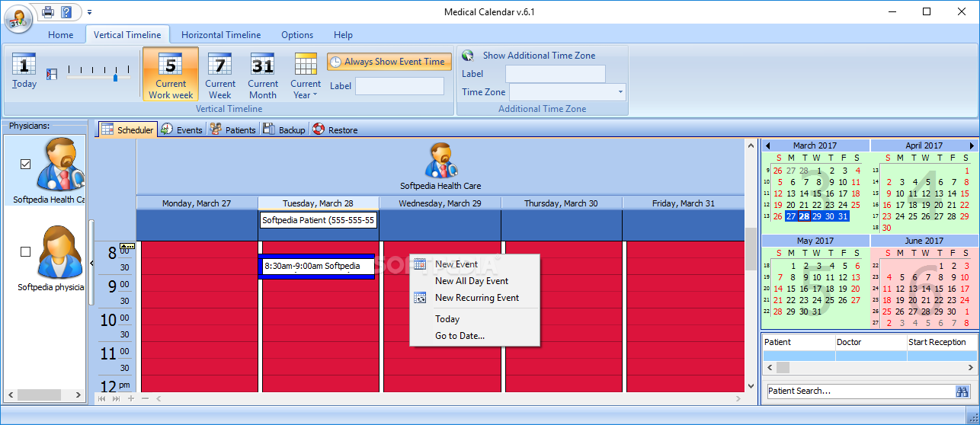Select March 28 in the mini calendar

click(x=803, y=216)
